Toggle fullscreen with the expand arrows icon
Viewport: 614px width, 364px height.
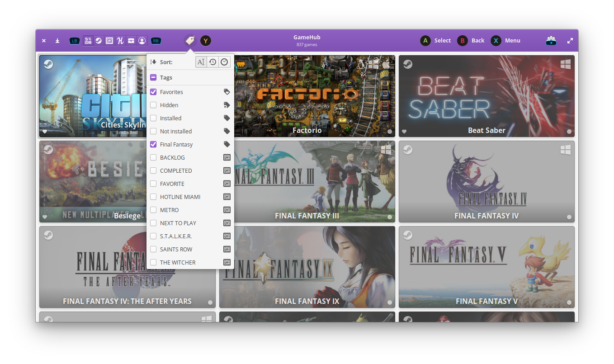570,41
